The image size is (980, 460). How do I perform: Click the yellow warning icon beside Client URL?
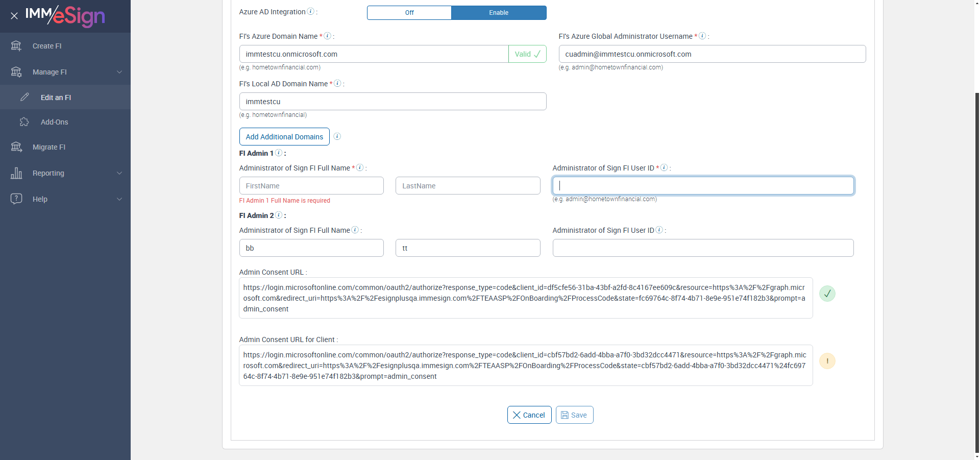click(827, 361)
